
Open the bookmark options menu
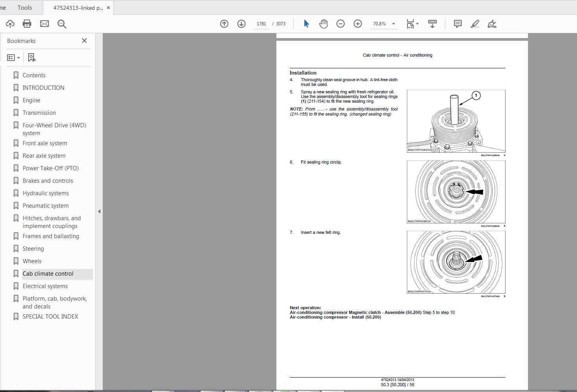coord(14,57)
